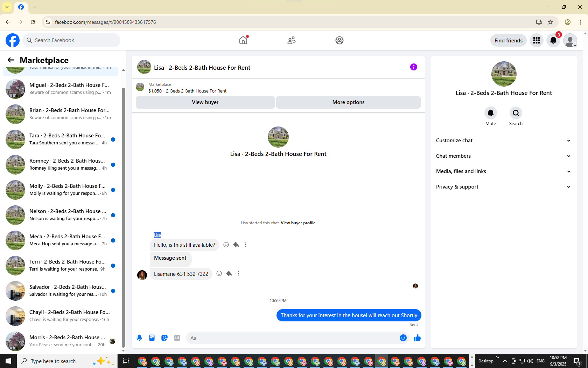Screen dimensions: 588x368
Task: Reply to 'Hello, is this still available?' message
Action: coord(236,245)
